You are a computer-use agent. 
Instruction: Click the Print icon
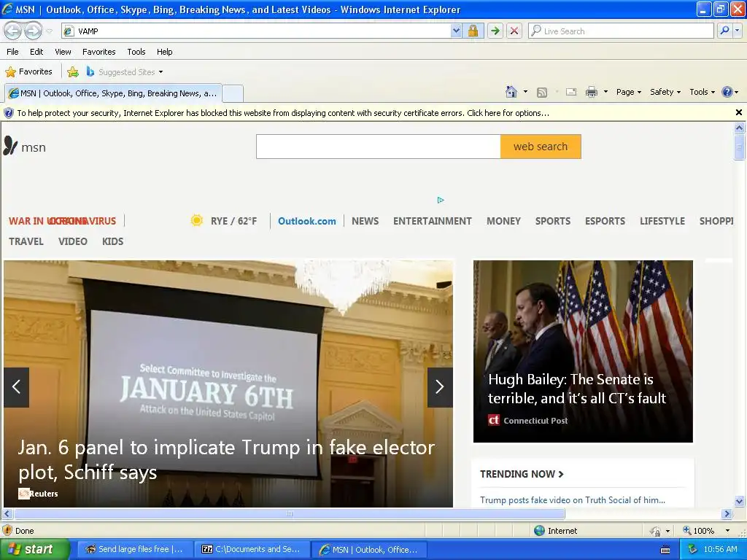[x=591, y=92]
